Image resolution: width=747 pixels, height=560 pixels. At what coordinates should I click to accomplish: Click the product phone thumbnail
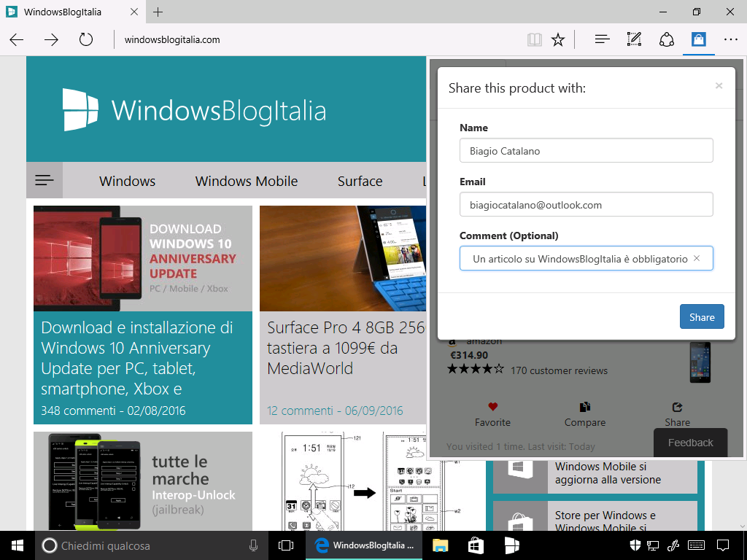(700, 362)
